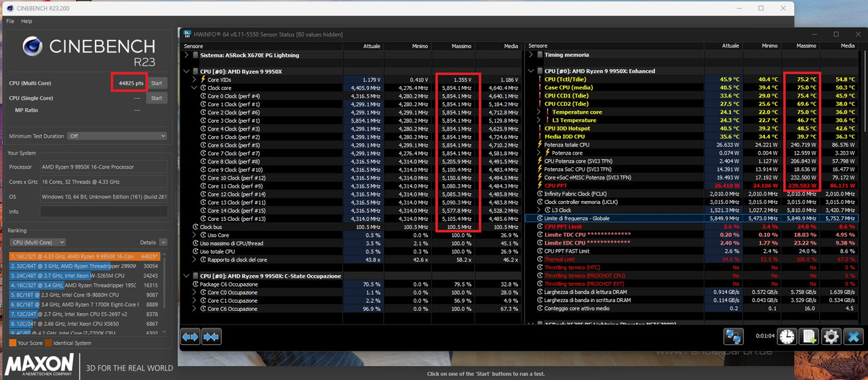Select the Throttling termico (HTC) row
This screenshot has height=380, width=868.
coord(692,268)
